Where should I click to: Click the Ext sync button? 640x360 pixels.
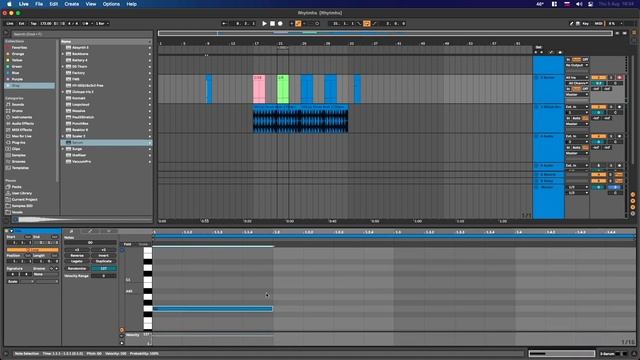21,24
